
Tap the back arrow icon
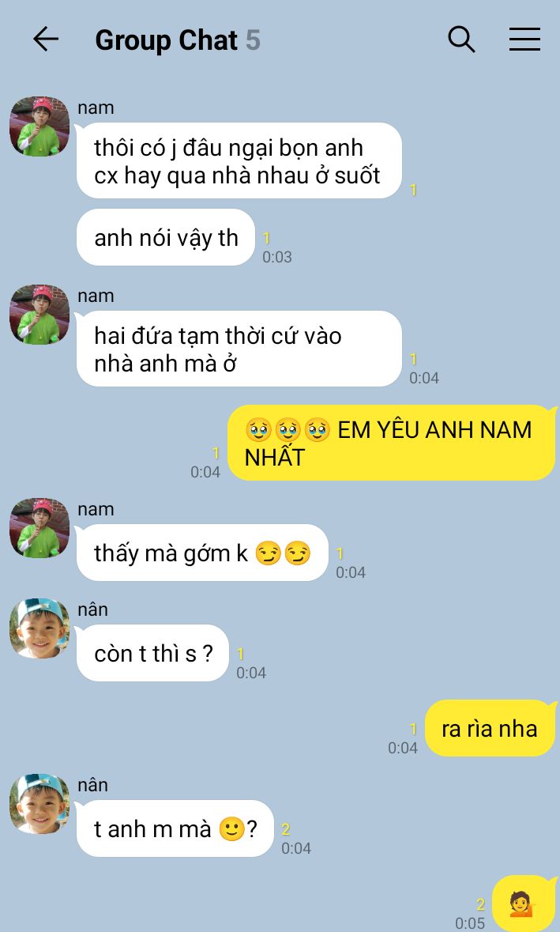point(46,40)
